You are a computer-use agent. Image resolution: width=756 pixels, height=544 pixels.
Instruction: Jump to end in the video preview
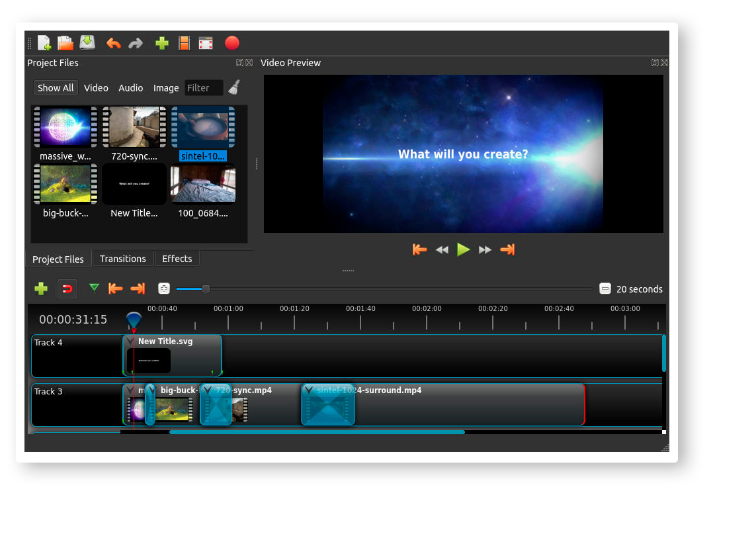[507, 249]
